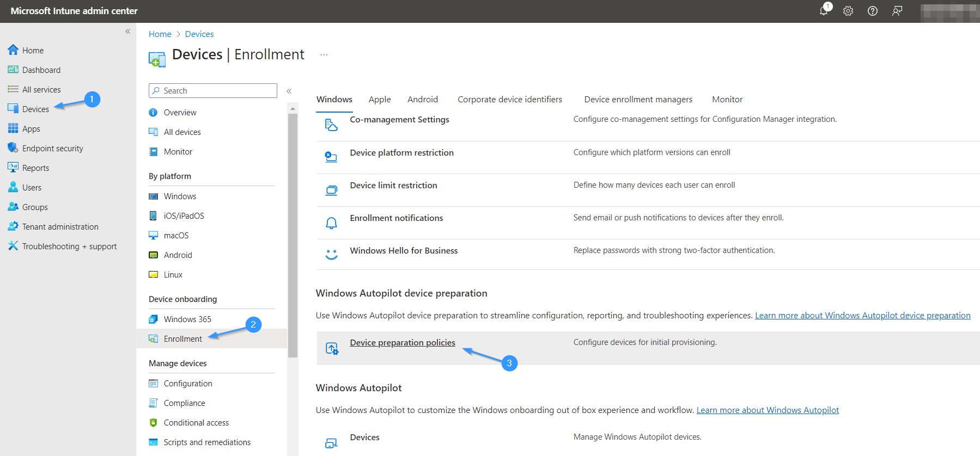Click the Reports icon in sidebar

click(13, 168)
